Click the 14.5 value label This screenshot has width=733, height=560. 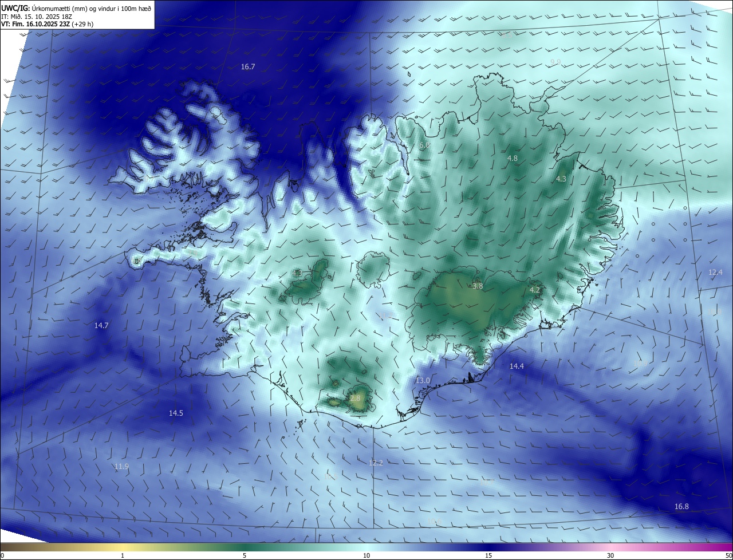[176, 413]
